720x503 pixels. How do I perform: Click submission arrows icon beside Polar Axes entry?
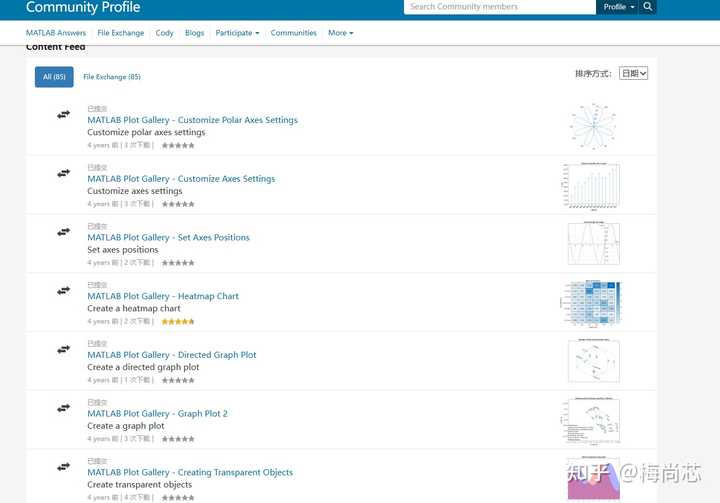[x=63, y=115]
